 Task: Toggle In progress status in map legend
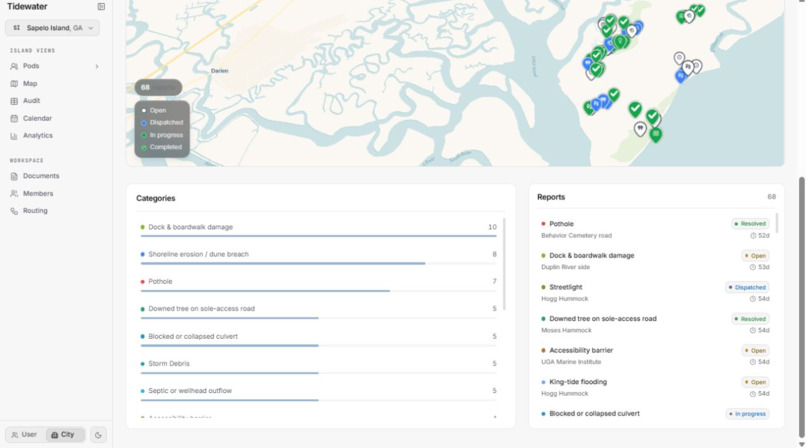pyautogui.click(x=162, y=135)
